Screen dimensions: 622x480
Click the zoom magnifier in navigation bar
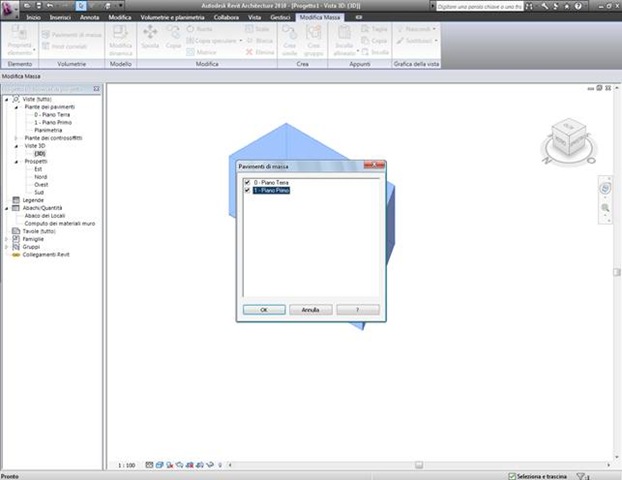(605, 208)
